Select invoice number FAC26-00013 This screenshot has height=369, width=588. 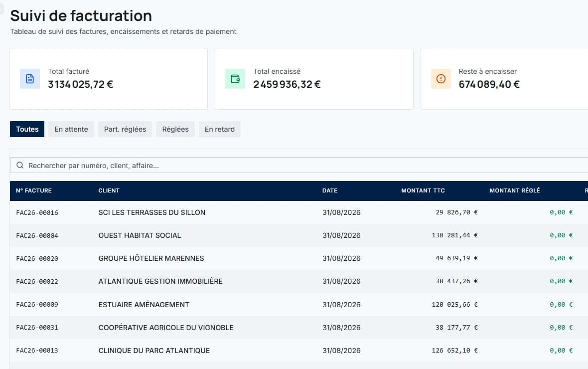(37, 350)
